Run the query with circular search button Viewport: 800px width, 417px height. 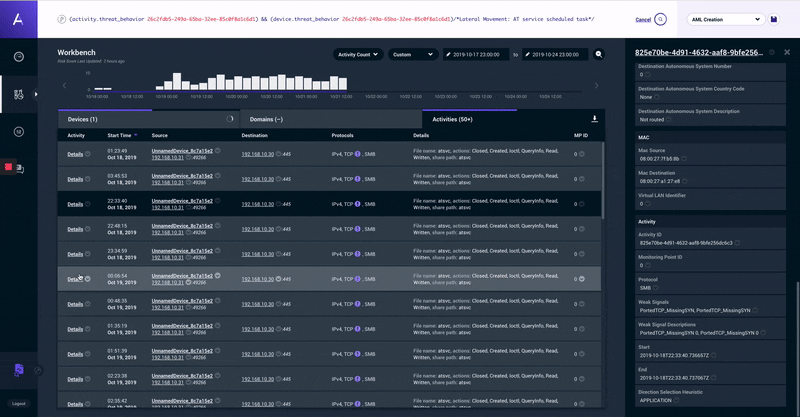(x=660, y=19)
